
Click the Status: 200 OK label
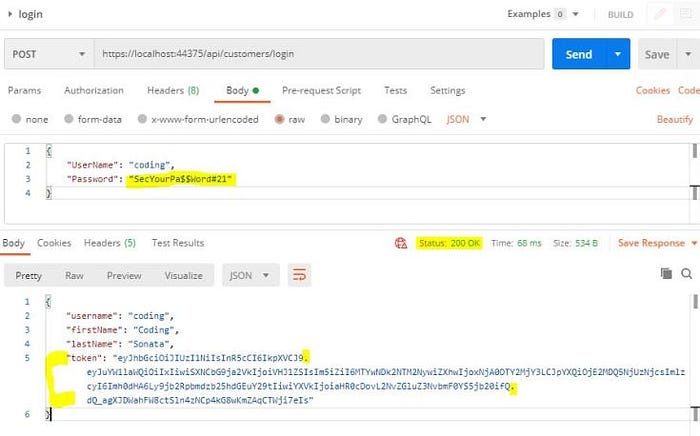click(x=449, y=243)
